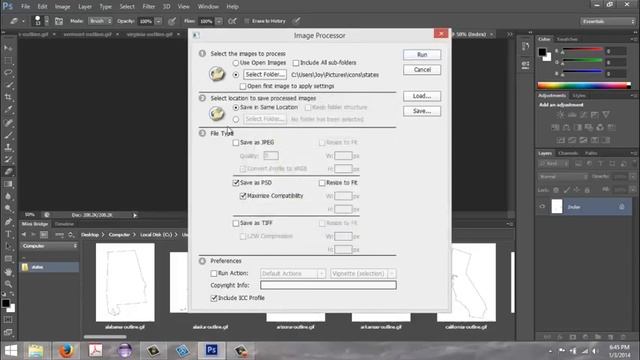This screenshot has width=640, height=360.
Task: Select the Rectangular Marquee tool
Action: click(x=8, y=60)
